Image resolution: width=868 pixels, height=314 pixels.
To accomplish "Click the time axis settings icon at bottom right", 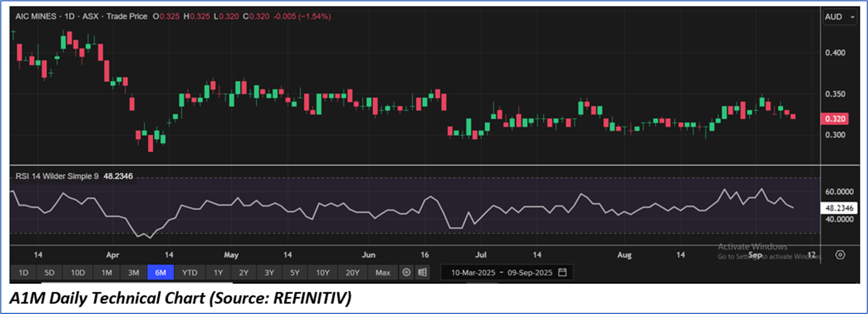I will [x=840, y=255].
